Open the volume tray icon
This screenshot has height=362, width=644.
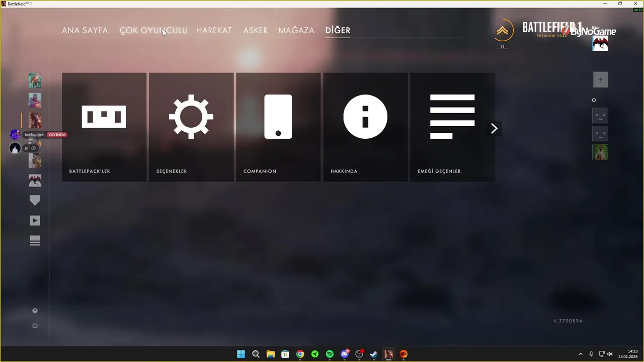point(610,354)
